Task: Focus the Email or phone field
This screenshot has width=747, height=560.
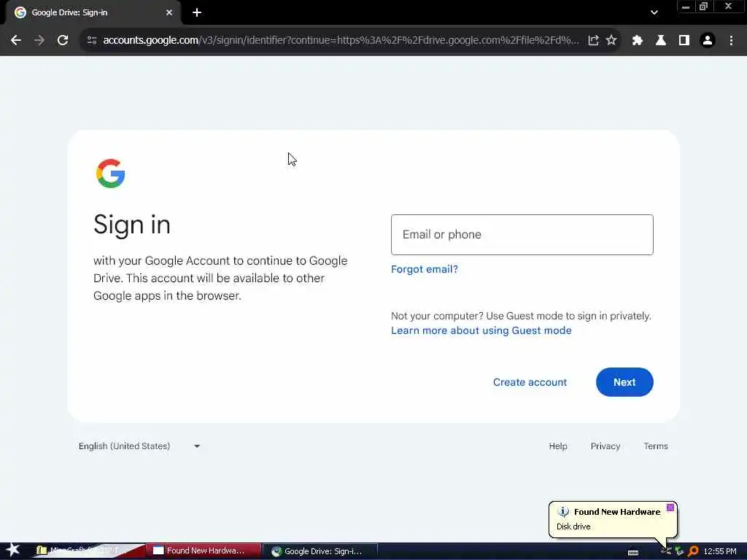Action: point(522,235)
